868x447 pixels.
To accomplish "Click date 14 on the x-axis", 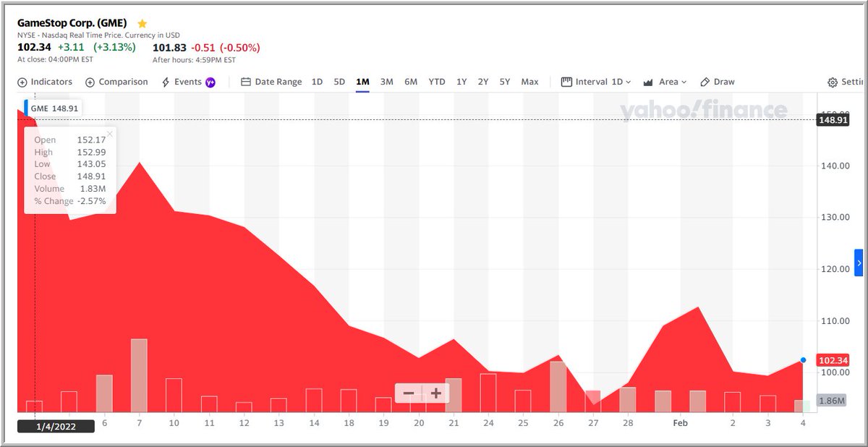I will pyautogui.click(x=314, y=422).
